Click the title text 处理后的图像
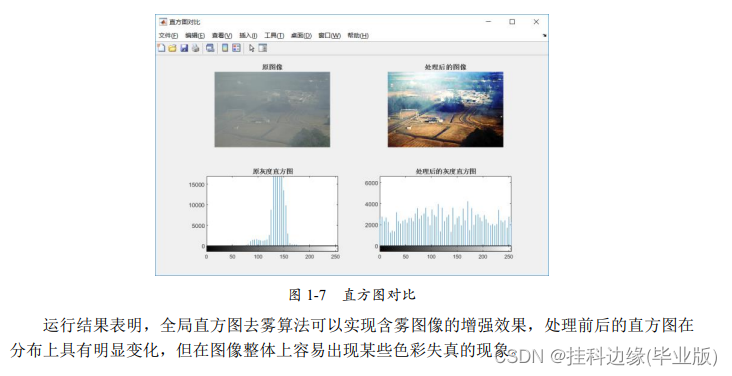Image resolution: width=732 pixels, height=376 pixels. pos(445,67)
